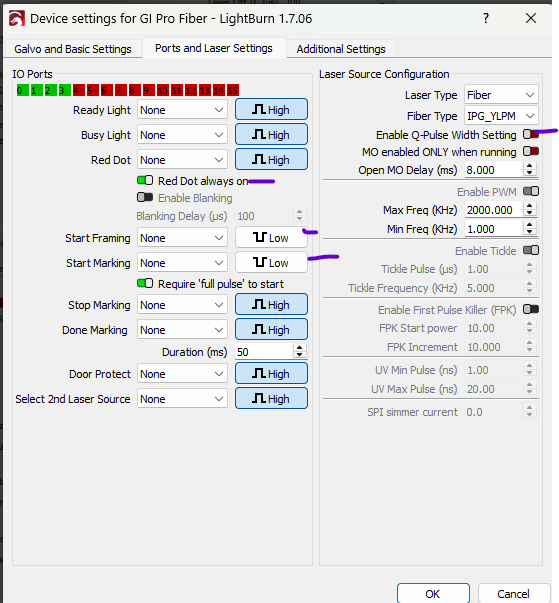Open Fiber Type dropdown

point(501,116)
